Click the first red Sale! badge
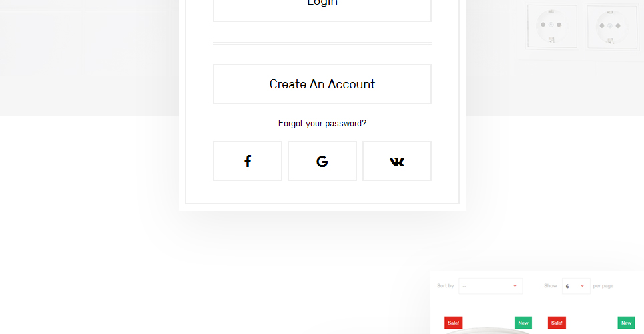The height and width of the screenshot is (334, 644). [x=453, y=323]
